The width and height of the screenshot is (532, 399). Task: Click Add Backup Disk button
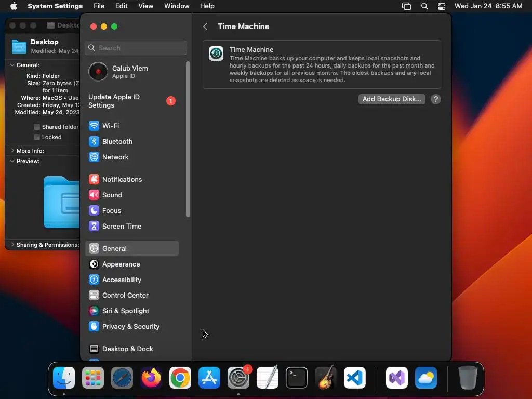(x=392, y=99)
